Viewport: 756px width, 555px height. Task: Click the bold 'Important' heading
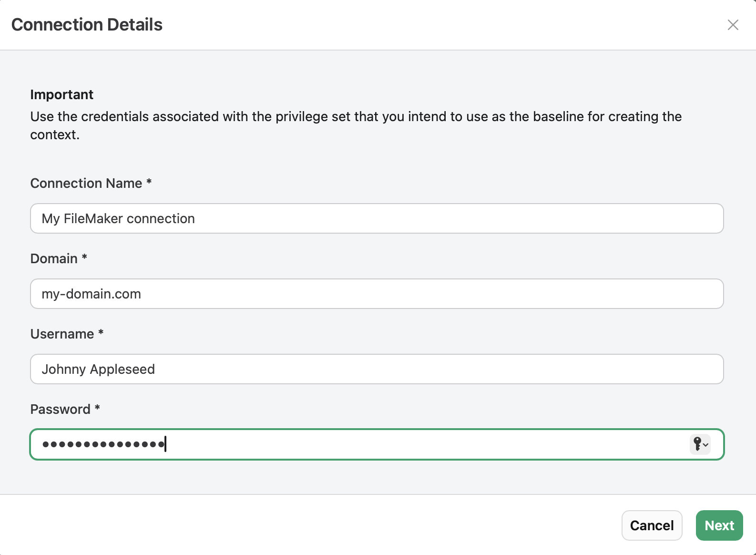(x=61, y=94)
